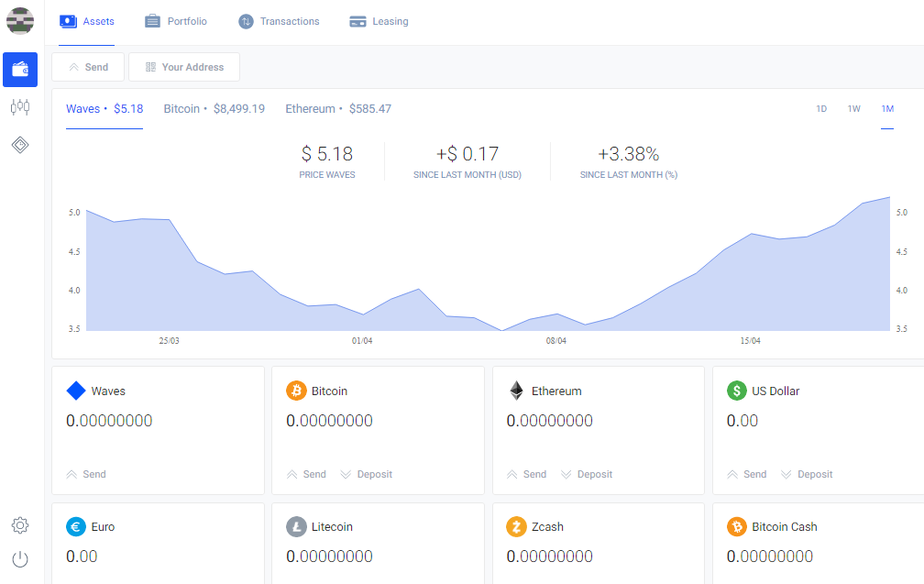Click the 15/04 chart date label
The image size is (924, 584).
[750, 341]
